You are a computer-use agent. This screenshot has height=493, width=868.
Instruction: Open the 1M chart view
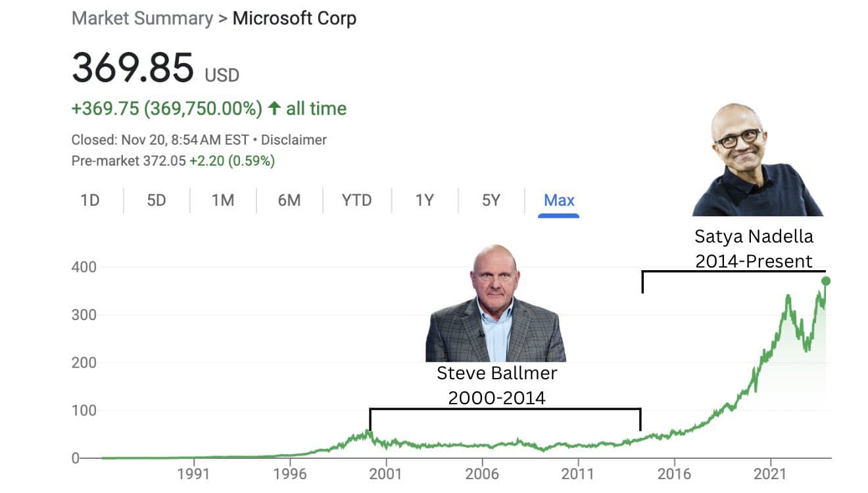(222, 200)
